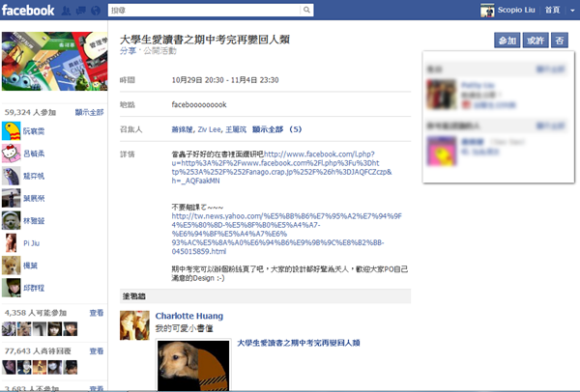This screenshot has width=580, height=392.
Task: Open the yellow bird avatar attendee
Action: click(11, 131)
